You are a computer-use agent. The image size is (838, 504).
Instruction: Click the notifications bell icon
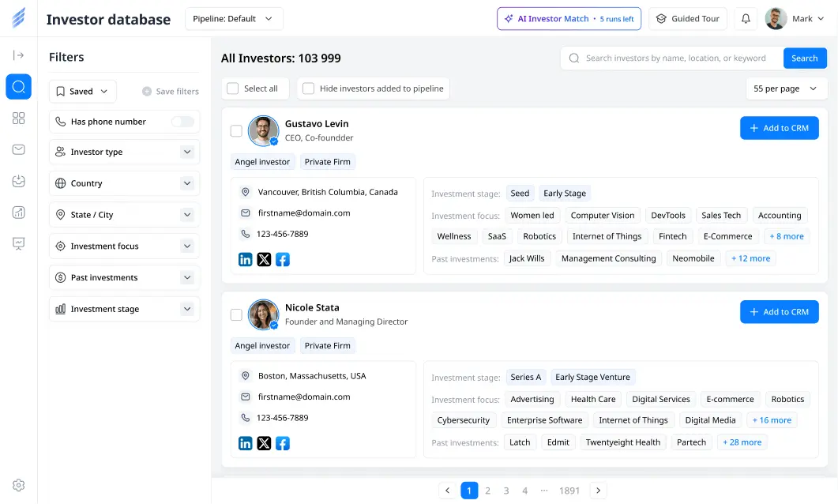pyautogui.click(x=746, y=19)
